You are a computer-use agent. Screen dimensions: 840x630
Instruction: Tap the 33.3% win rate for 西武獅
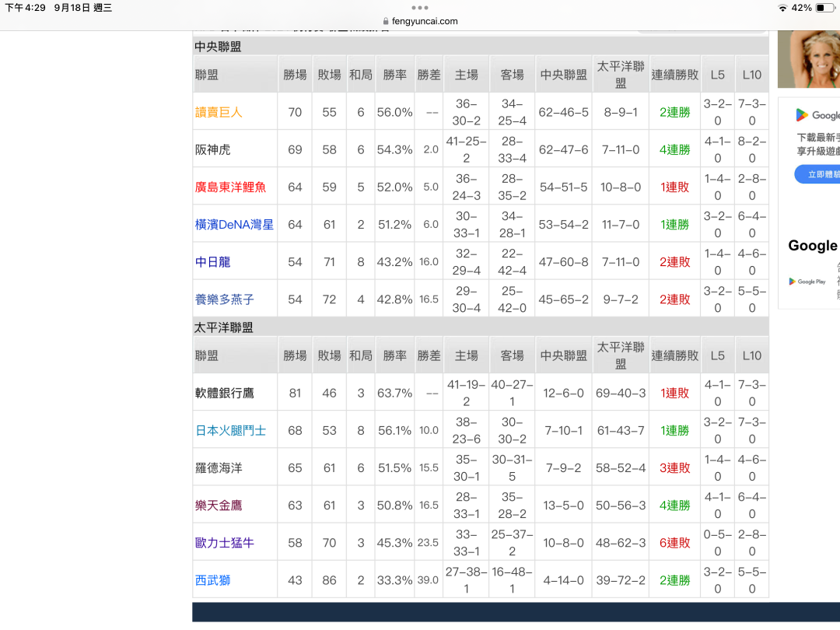(x=395, y=580)
